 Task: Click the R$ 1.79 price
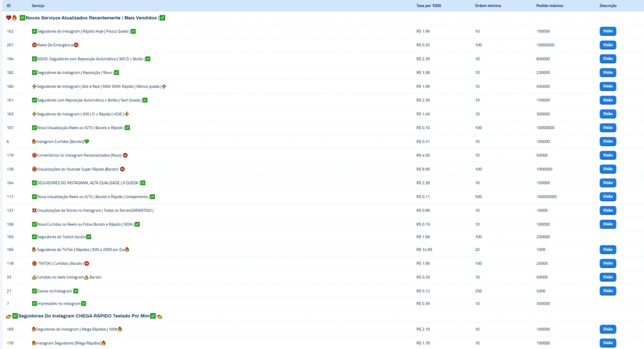coord(423,343)
